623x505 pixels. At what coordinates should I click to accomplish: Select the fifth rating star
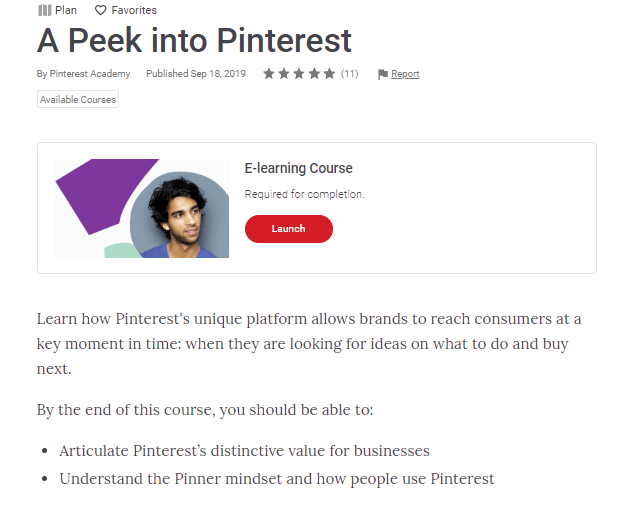tap(329, 74)
